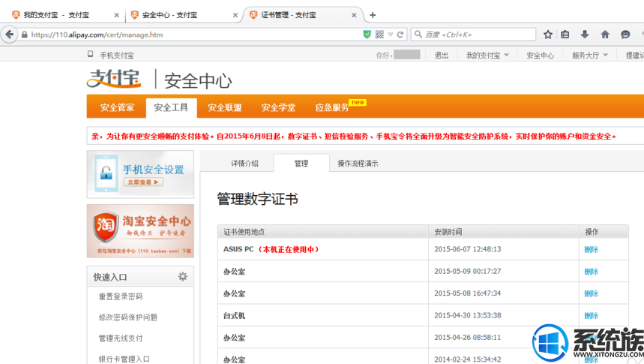644x364 pixels.
Task: Click the padlock site security icon
Action: pos(24,35)
